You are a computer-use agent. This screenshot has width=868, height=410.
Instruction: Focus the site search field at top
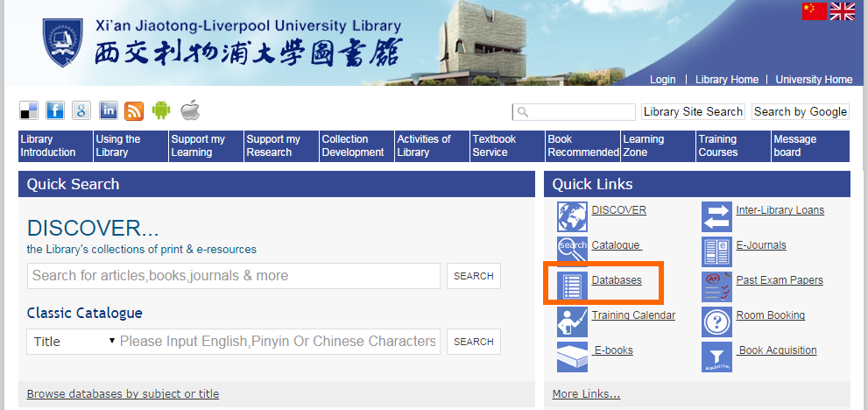pyautogui.click(x=574, y=112)
